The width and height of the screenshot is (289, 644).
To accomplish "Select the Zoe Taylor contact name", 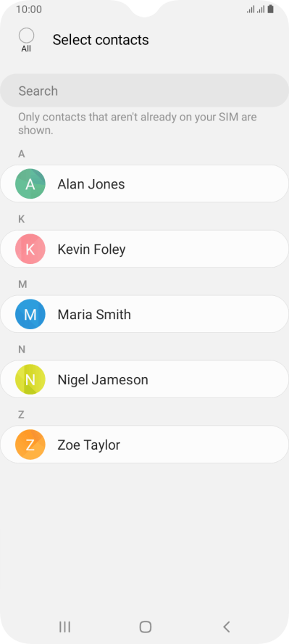I will (89, 445).
